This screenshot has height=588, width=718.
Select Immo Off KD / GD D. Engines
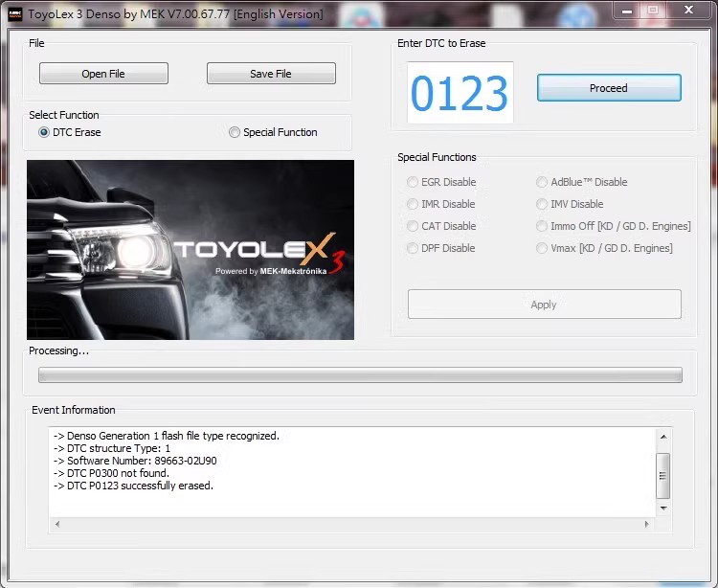[x=613, y=226]
